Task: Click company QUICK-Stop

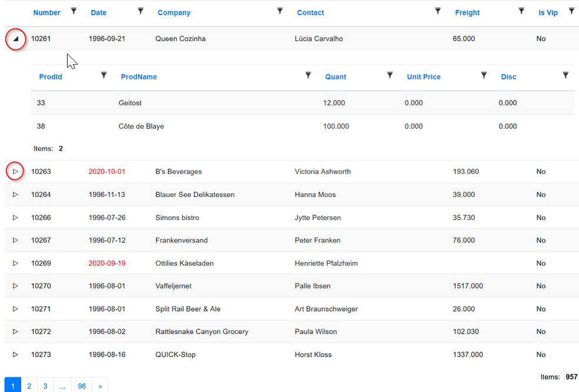Action: [x=175, y=354]
